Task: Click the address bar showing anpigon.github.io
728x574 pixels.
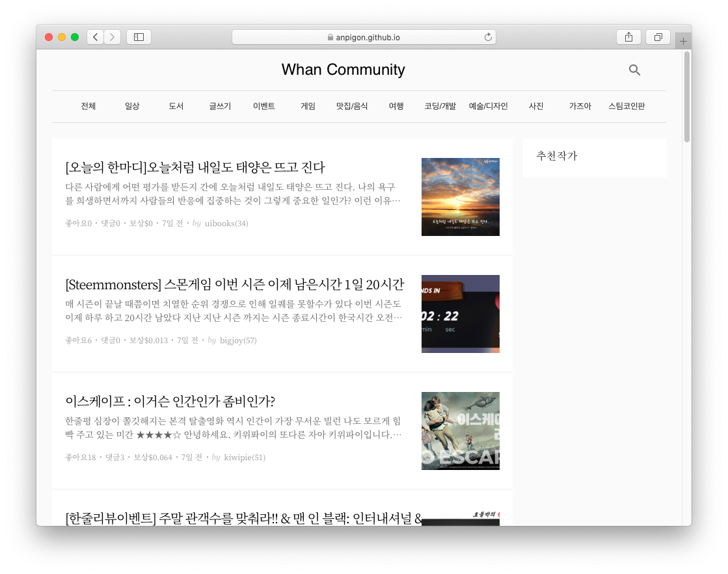Action: click(x=364, y=37)
